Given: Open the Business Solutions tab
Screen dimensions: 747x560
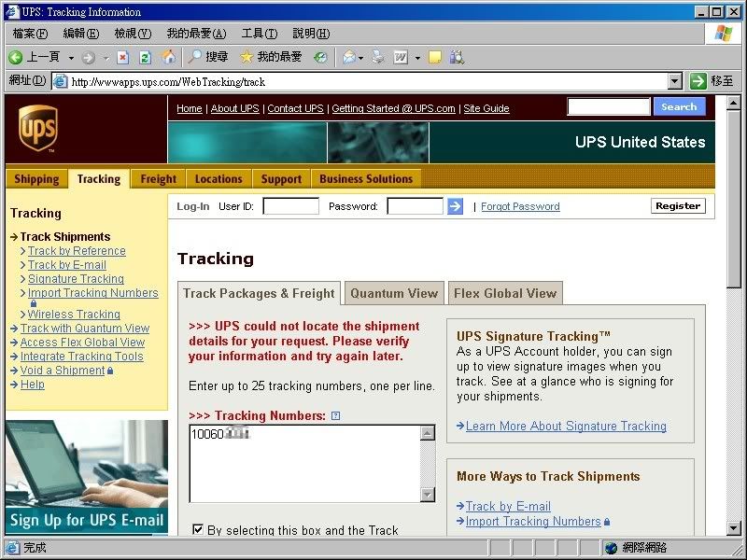Looking at the screenshot, I should pos(366,179).
